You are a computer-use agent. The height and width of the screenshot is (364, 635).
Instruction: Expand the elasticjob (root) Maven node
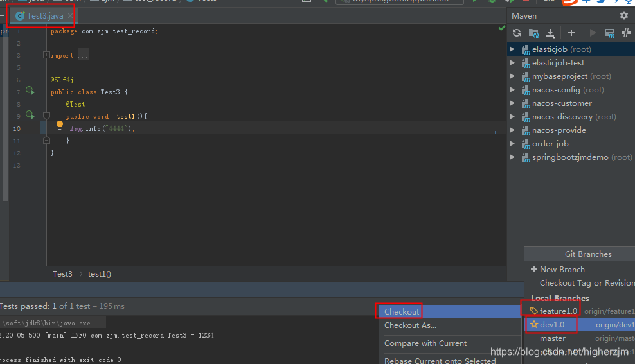click(x=512, y=49)
